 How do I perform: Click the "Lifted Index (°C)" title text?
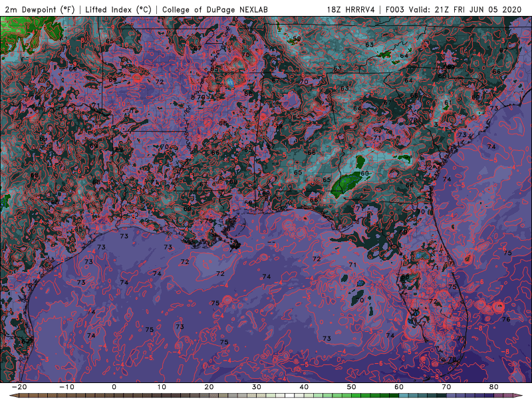click(x=118, y=9)
